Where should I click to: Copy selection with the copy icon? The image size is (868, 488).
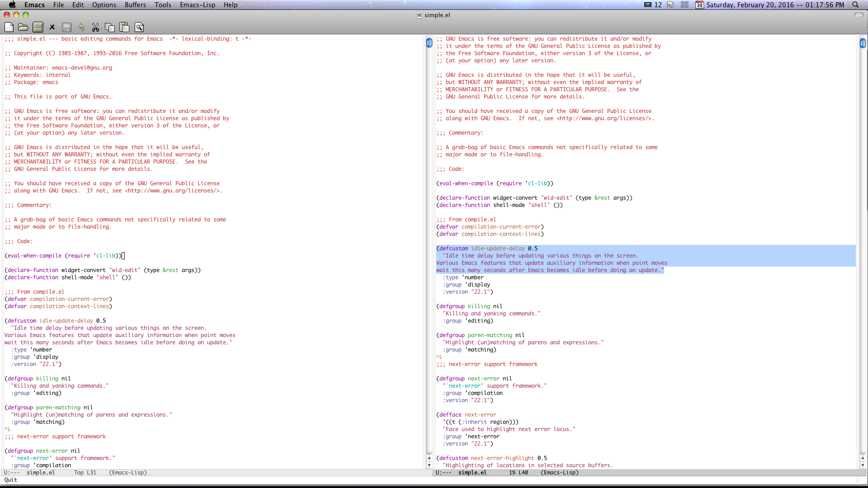coord(109,27)
